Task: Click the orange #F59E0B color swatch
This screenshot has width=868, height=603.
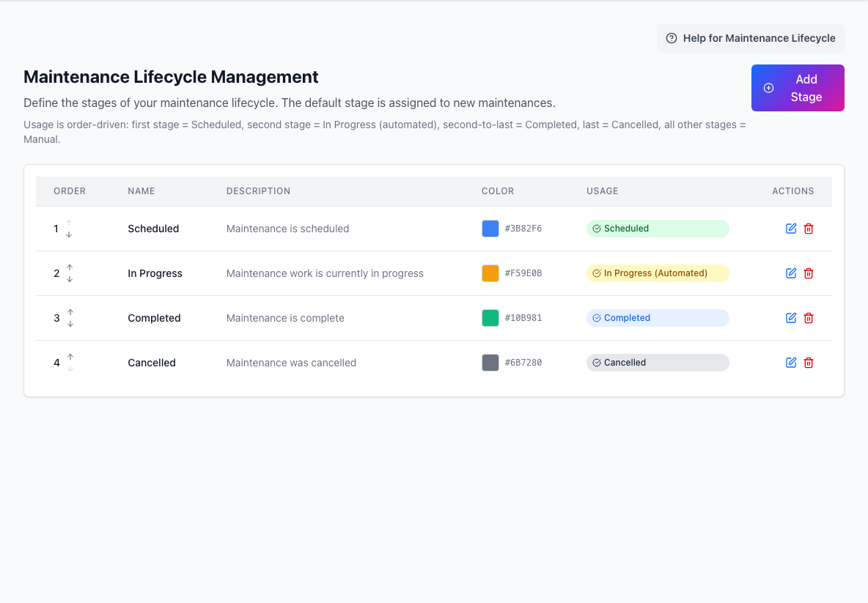Action: tap(490, 273)
